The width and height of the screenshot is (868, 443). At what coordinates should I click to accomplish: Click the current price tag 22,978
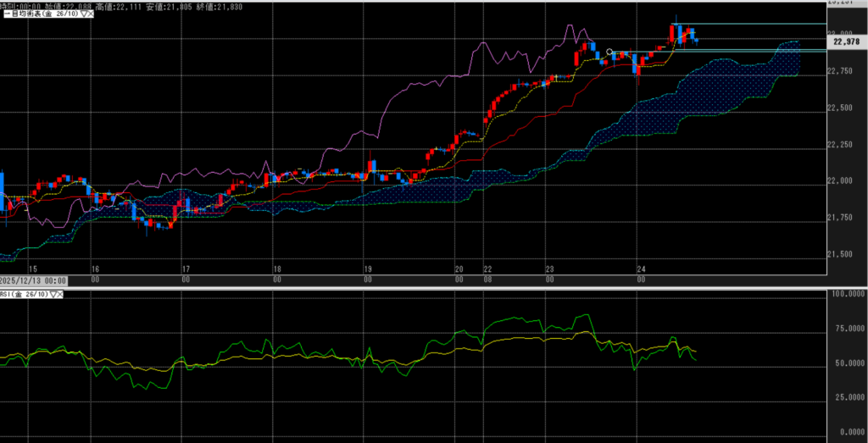847,41
